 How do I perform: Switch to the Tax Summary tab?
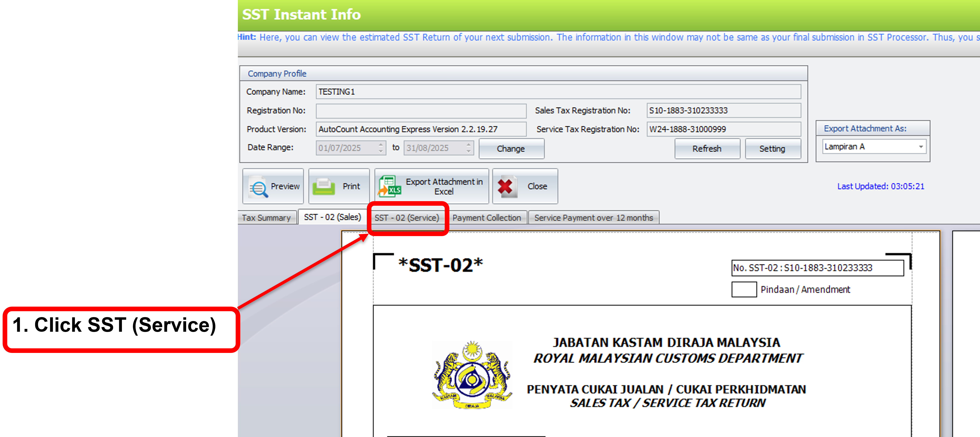click(266, 218)
